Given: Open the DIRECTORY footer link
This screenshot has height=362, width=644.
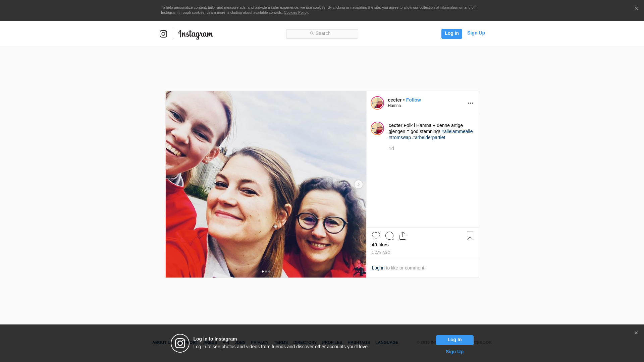Looking at the screenshot, I should pyautogui.click(x=305, y=343).
